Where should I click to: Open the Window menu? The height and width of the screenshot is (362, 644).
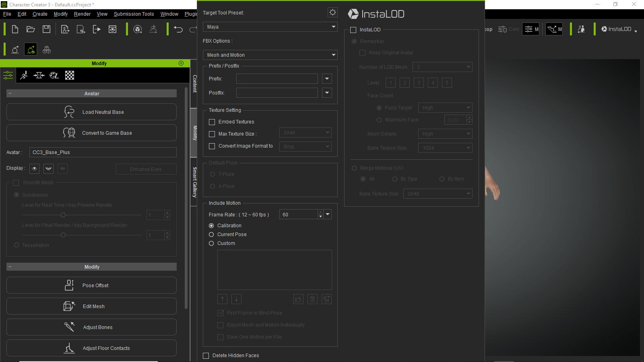point(169,14)
